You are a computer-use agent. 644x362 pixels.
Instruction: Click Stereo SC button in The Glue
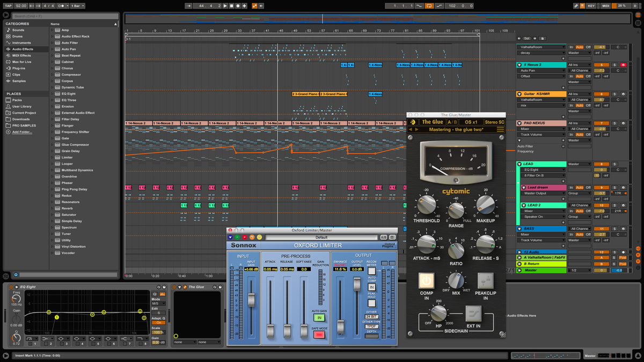click(494, 122)
